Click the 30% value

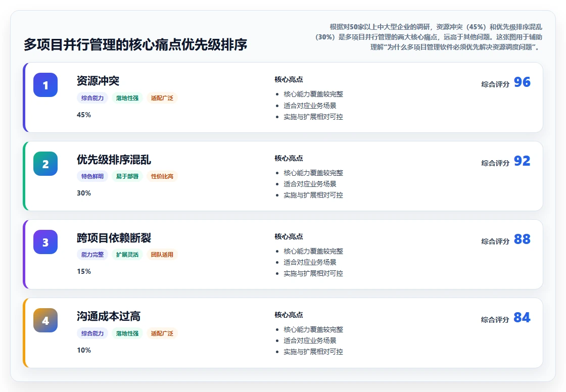coord(84,193)
